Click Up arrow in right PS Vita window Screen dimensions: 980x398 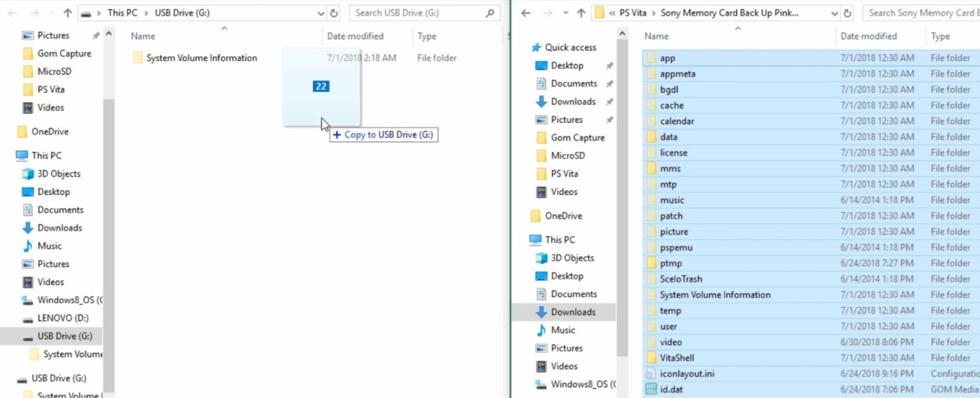[581, 13]
